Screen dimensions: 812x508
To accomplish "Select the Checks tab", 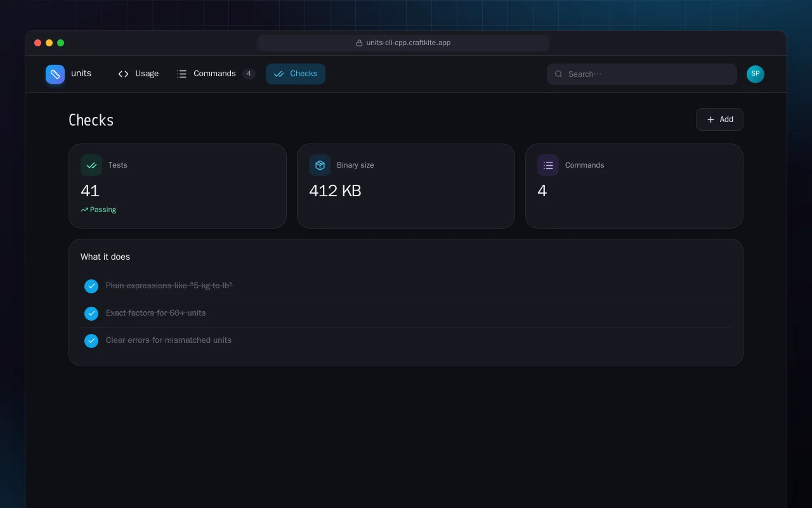I will (296, 74).
